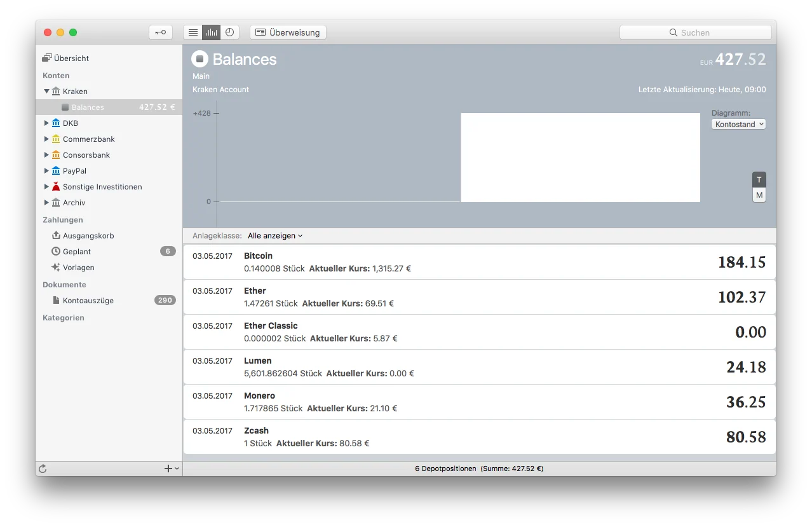Open Anlageklasse 'Alle anzeigen' dropdown
The height and width of the screenshot is (527, 812).
[274, 236]
